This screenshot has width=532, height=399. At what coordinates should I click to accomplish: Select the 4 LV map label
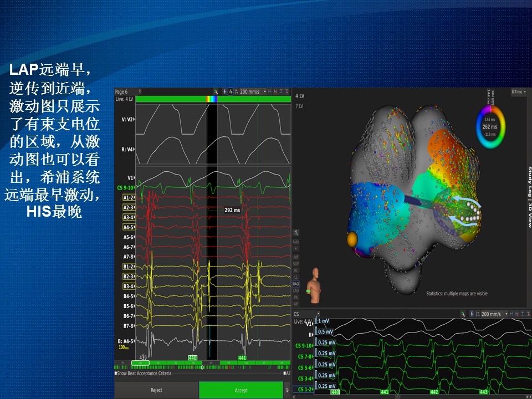(300, 96)
